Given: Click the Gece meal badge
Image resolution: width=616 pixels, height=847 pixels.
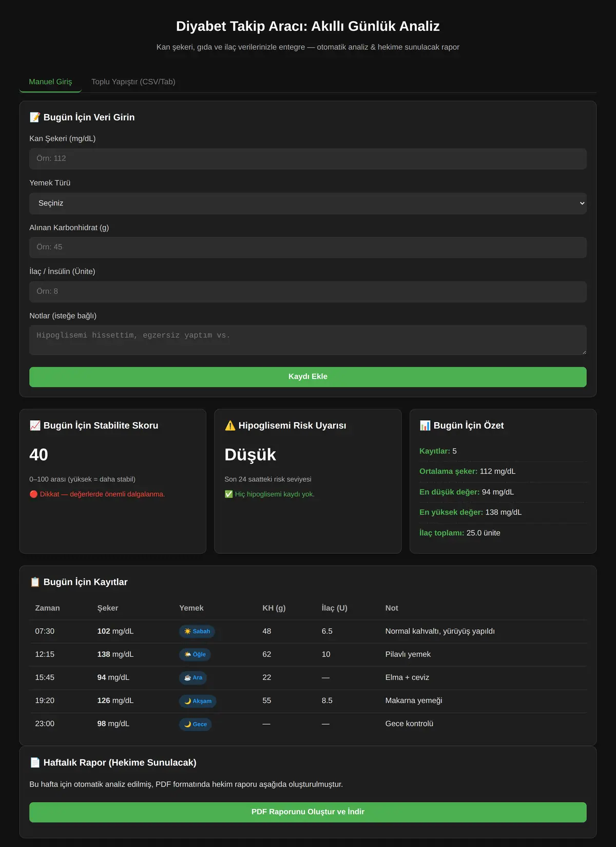Looking at the screenshot, I should tap(196, 724).
